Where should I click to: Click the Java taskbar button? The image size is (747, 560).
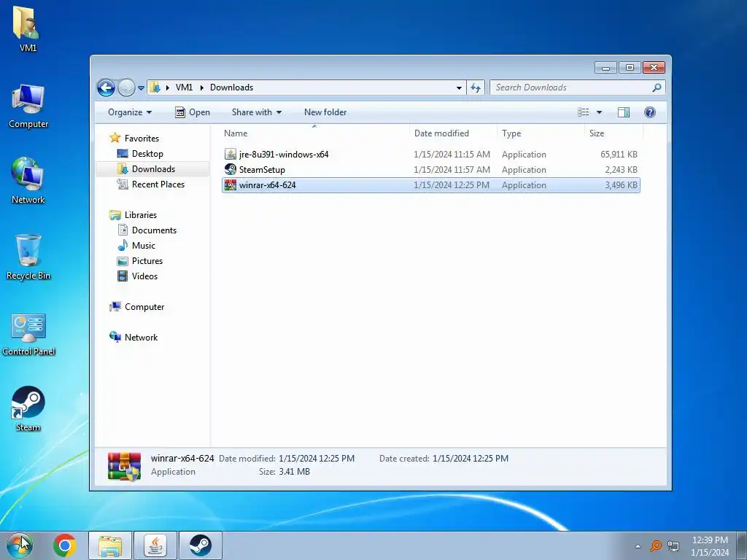pos(155,545)
